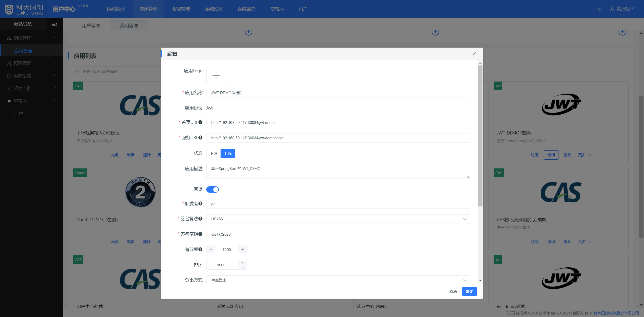Click the 首页URL help question icon

pyautogui.click(x=200, y=122)
